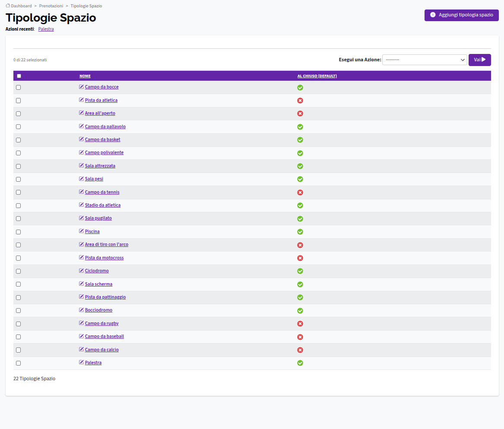This screenshot has height=429, width=504.
Task: Click home icon next to Dashboard breadcrumb
Action: 8,6
